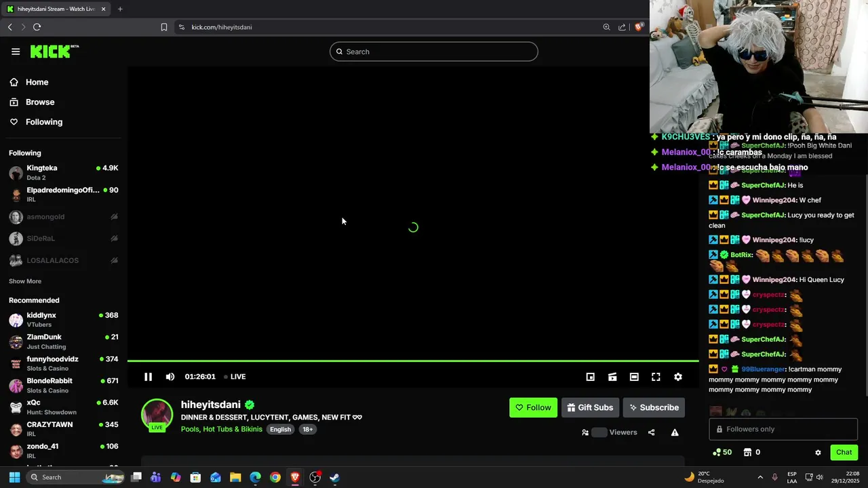The image size is (868, 488).
Task: Click BotRix username in chat
Action: click(x=741, y=255)
